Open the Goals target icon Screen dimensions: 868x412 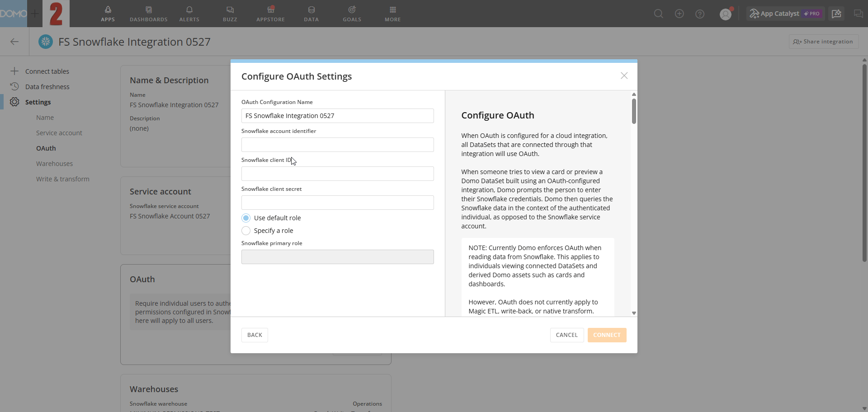click(x=352, y=10)
